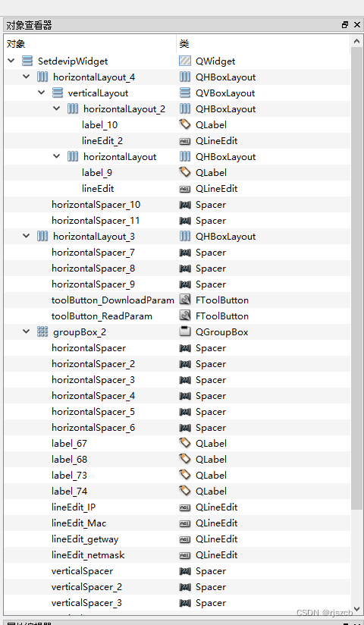Select the label_10 tree item
This screenshot has height=625, width=364.
[x=99, y=124]
